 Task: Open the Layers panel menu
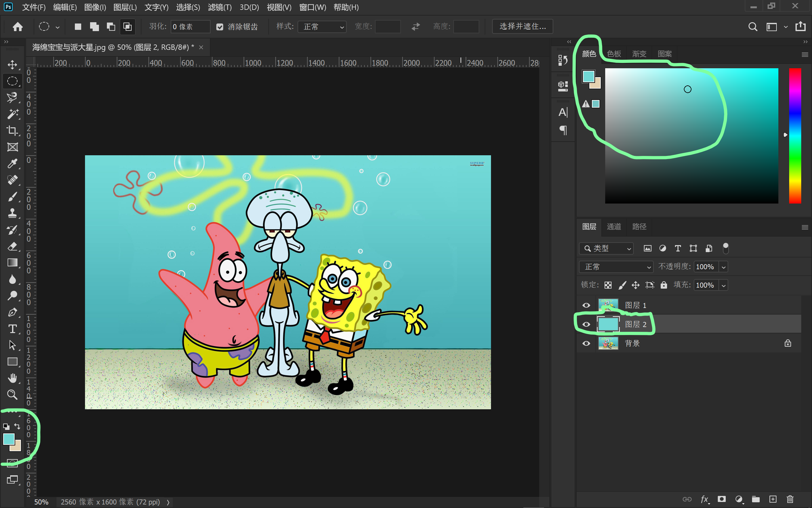[x=805, y=227]
